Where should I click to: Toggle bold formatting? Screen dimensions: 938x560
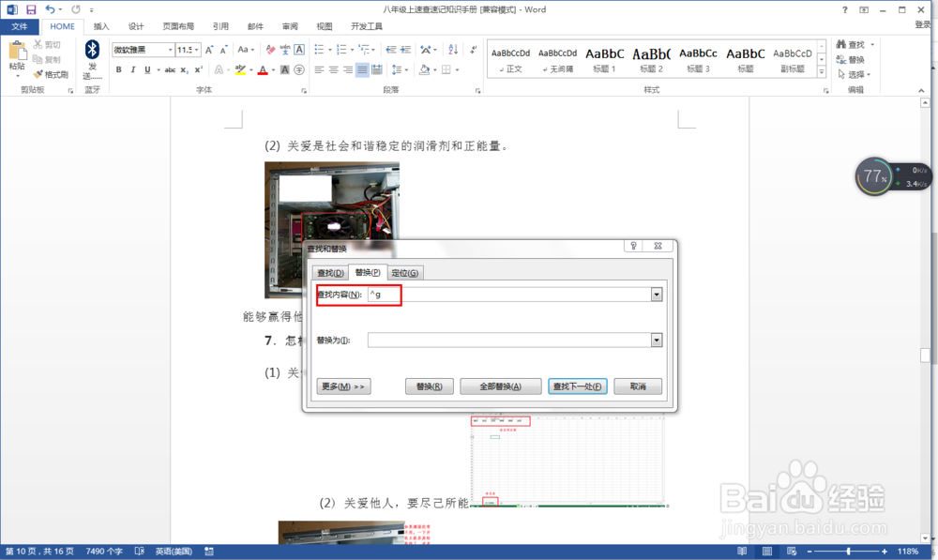click(118, 69)
